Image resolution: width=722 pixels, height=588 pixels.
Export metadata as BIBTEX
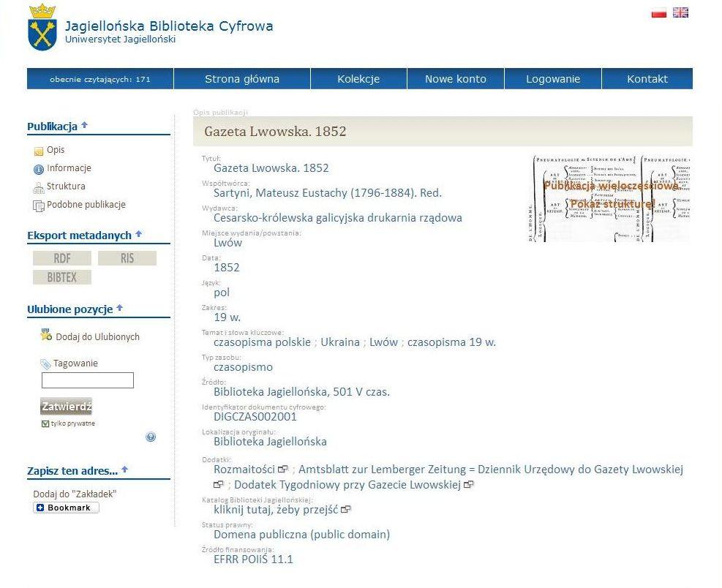[62, 277]
